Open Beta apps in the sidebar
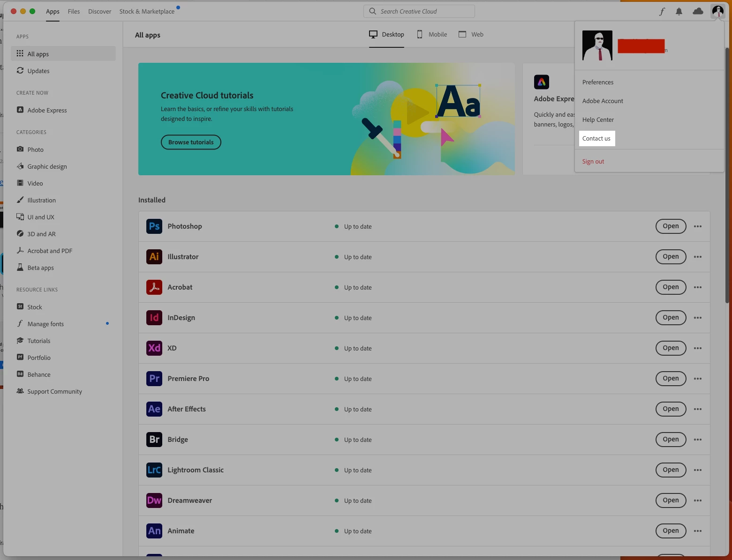The width and height of the screenshot is (732, 560). (x=63, y=268)
